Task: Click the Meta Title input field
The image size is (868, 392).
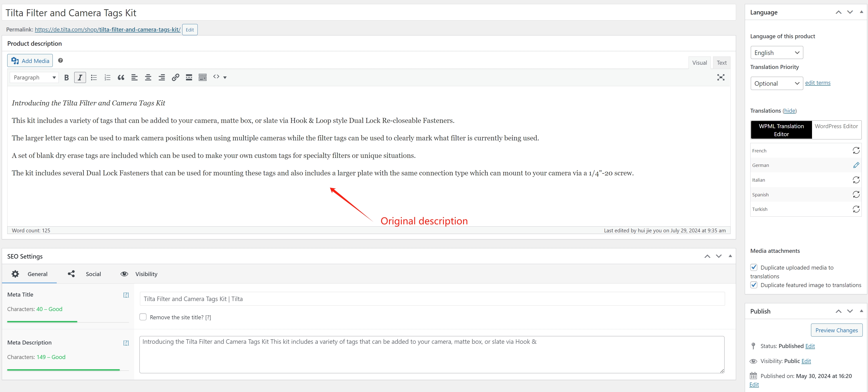Action: (432, 299)
